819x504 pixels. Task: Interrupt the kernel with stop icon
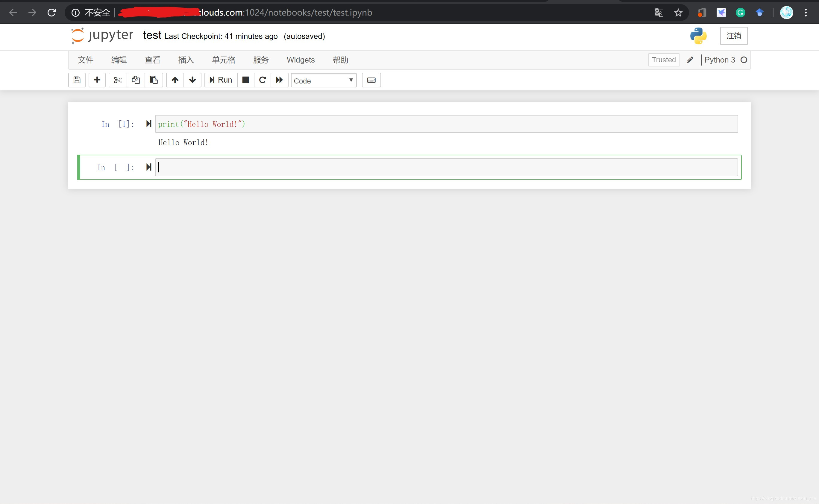click(246, 80)
